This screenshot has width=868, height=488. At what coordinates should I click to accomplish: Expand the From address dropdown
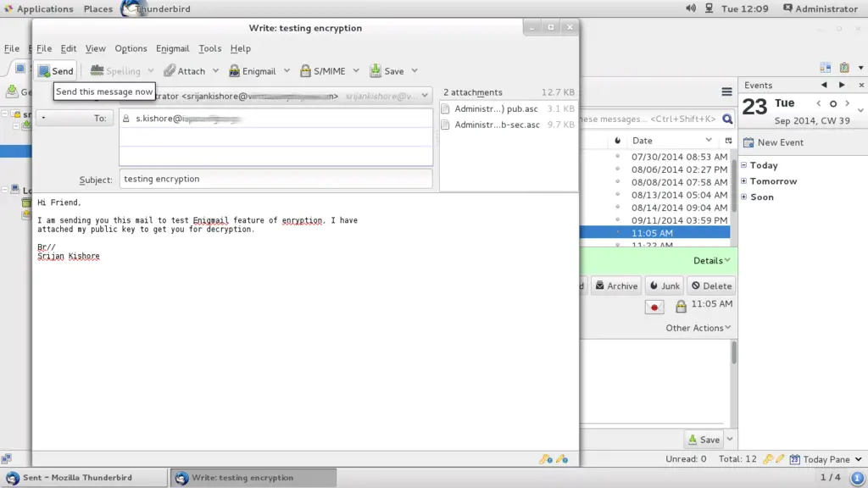(425, 96)
